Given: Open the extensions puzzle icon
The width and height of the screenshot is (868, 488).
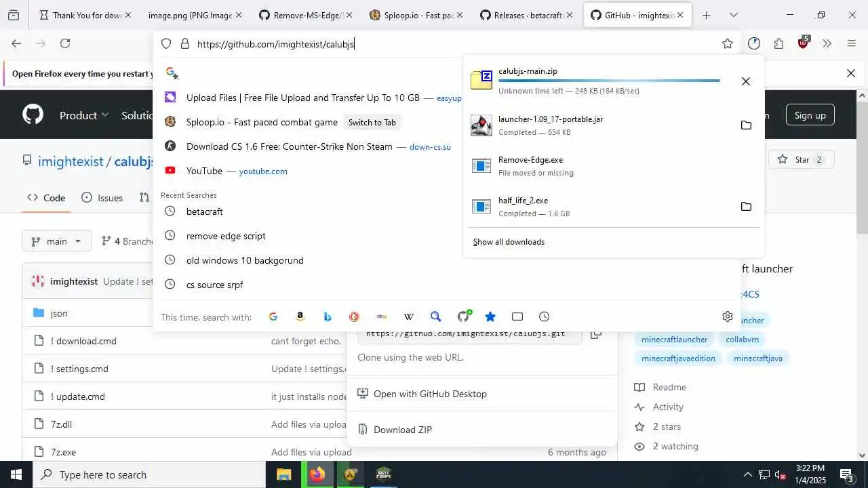Looking at the screenshot, I should point(778,43).
